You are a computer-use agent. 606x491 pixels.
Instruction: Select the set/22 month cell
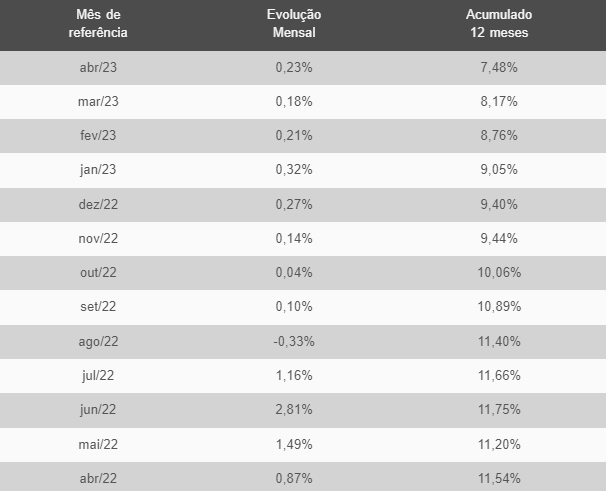click(x=98, y=307)
